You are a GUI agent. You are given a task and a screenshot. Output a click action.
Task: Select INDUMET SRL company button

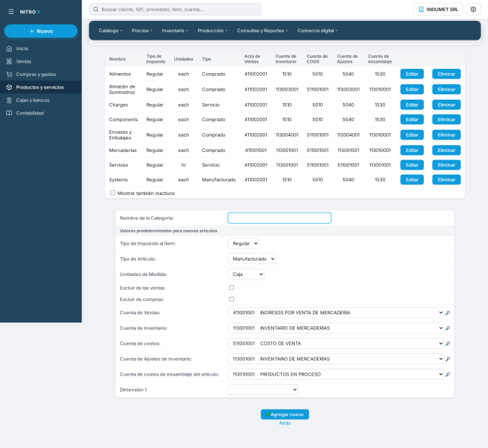(438, 9)
